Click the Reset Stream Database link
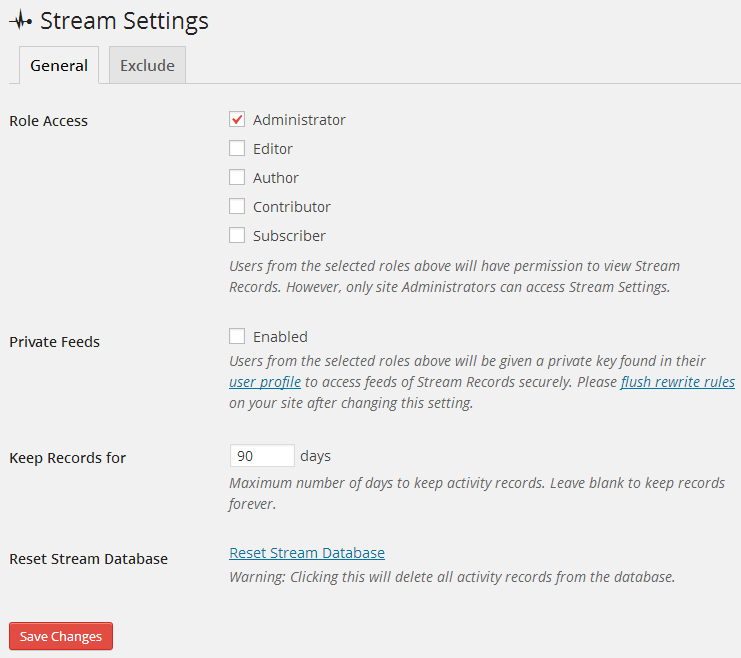The height and width of the screenshot is (658, 741). click(307, 553)
